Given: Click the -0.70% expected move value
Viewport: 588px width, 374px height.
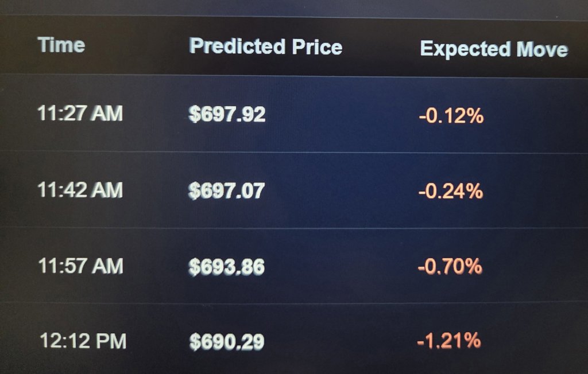Looking at the screenshot, I should pos(450,266).
